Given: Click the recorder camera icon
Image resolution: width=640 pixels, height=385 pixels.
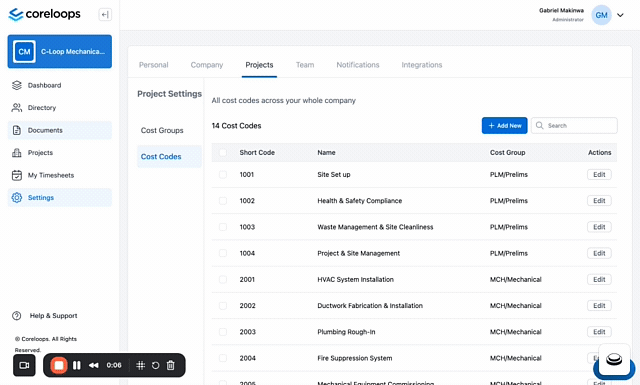Looking at the screenshot, I should [24, 365].
